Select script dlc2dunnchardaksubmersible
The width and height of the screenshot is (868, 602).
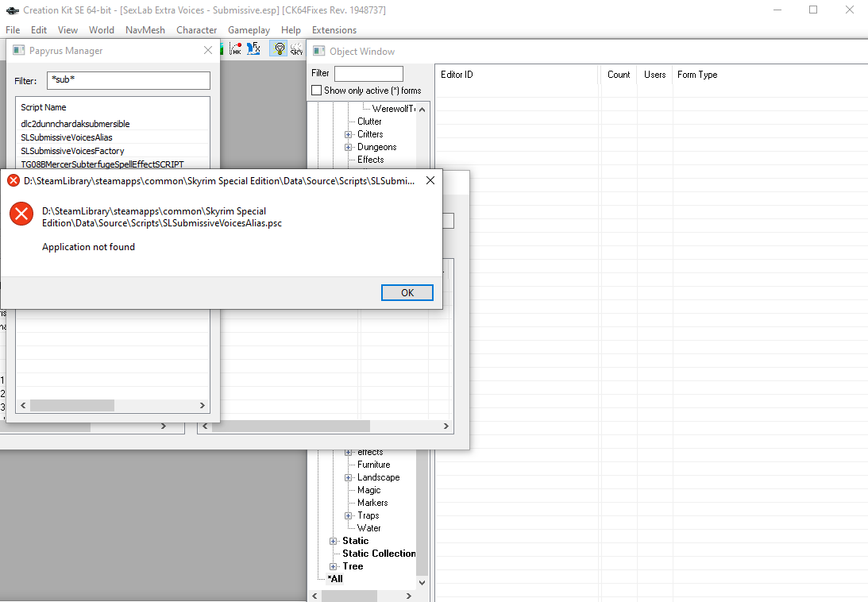[75, 124]
